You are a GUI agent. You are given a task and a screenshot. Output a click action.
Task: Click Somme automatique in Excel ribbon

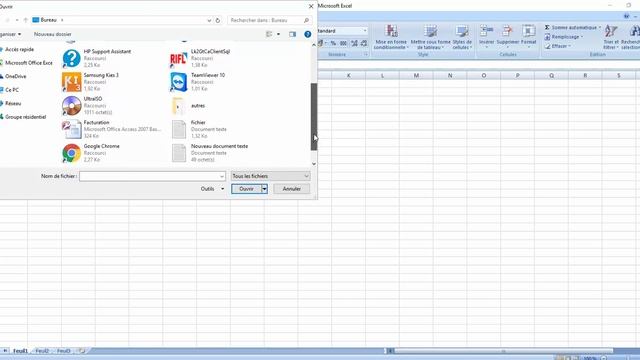[x=571, y=27]
